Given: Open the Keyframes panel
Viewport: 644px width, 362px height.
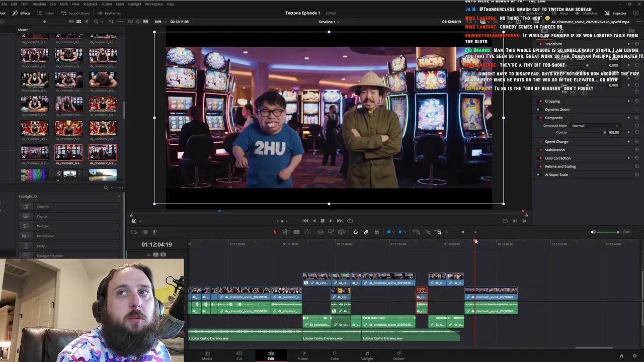Looking at the screenshot, I should pos(109,13).
